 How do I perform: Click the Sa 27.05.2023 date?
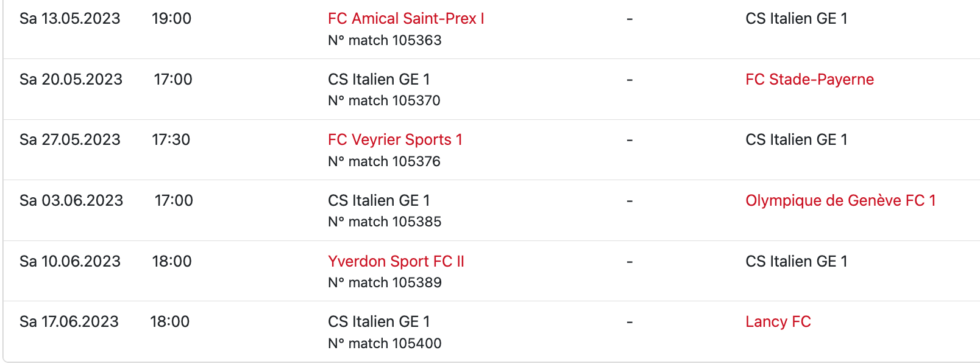70,140
